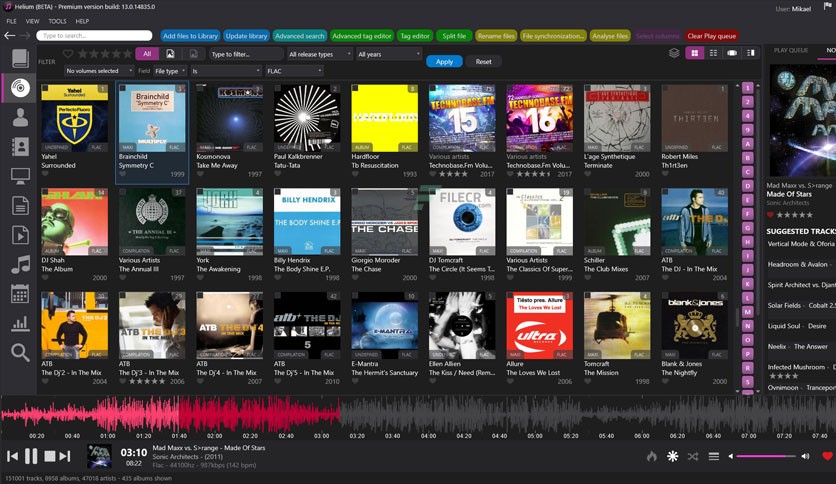Switch to the PLAY QUEUE tab

point(791,50)
